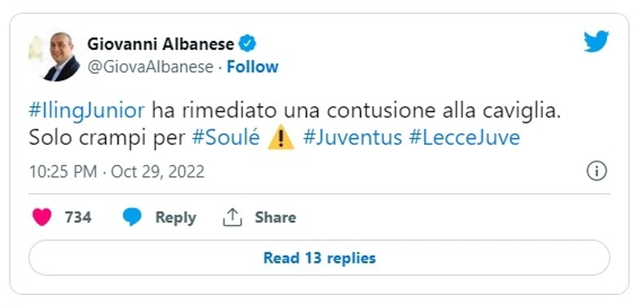Open the tweet info circle icon
This screenshot has width=644, height=306.
(597, 171)
